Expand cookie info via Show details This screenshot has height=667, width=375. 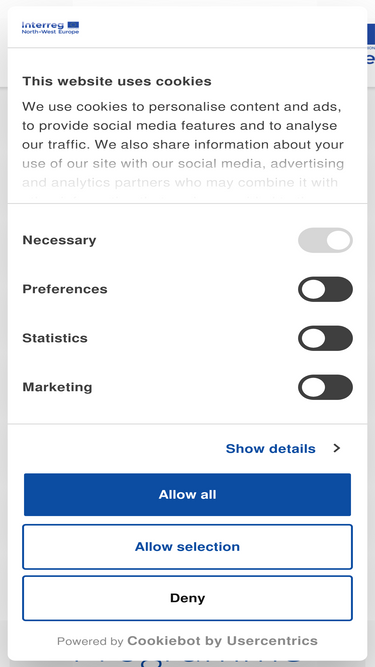click(x=270, y=448)
